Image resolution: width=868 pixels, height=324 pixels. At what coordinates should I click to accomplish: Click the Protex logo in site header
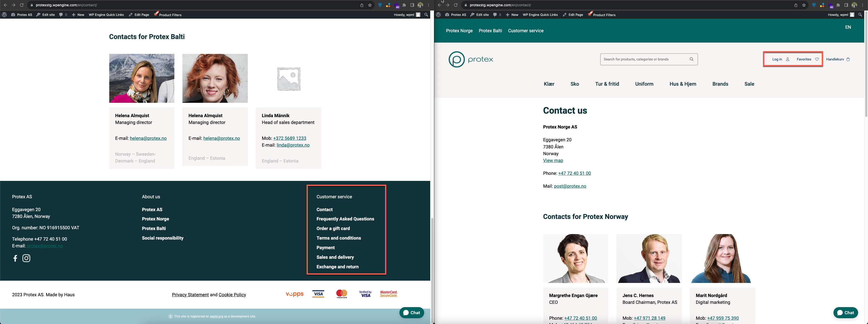pyautogui.click(x=471, y=59)
